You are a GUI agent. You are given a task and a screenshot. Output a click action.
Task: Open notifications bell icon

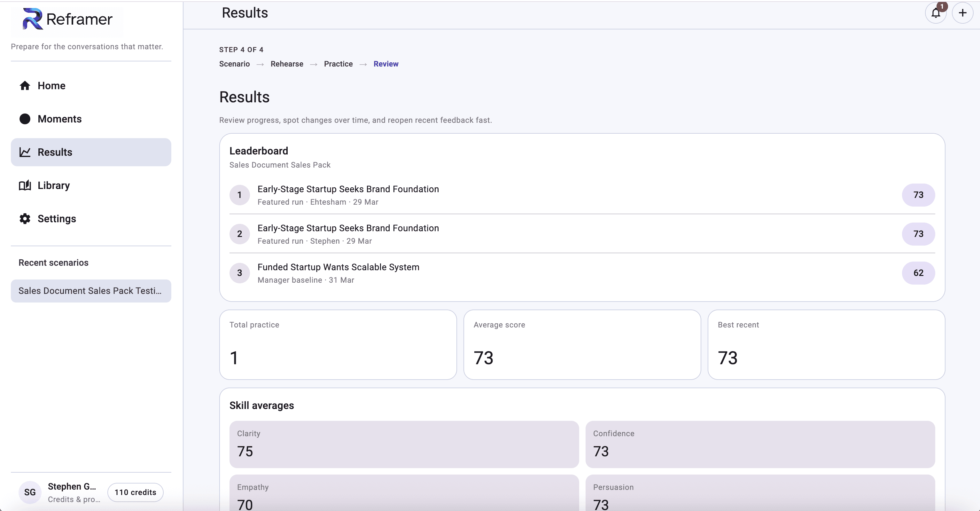936,13
